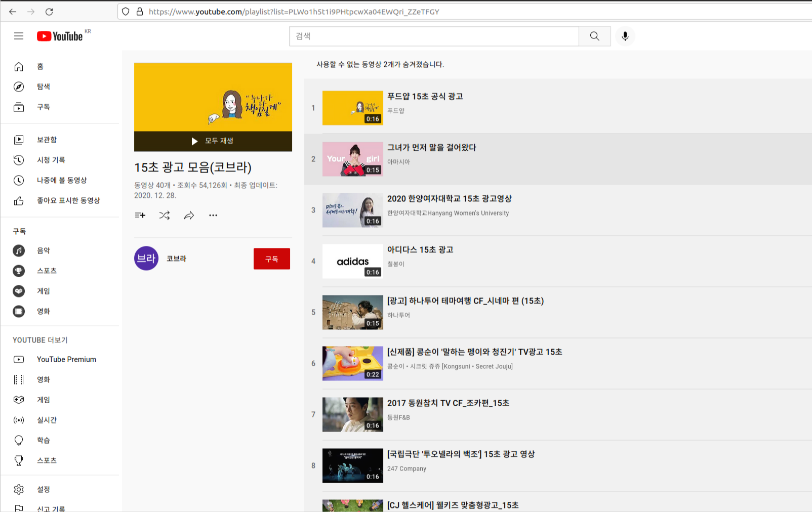812x512 pixels.
Task: Click the 동원참치 video thumbnail
Action: pos(353,414)
